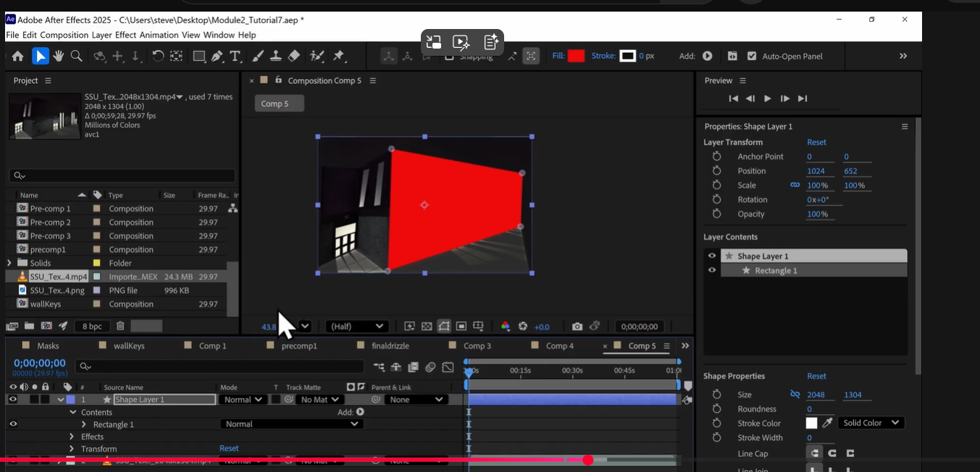
Task: Select the Hand tool
Action: pos(57,56)
